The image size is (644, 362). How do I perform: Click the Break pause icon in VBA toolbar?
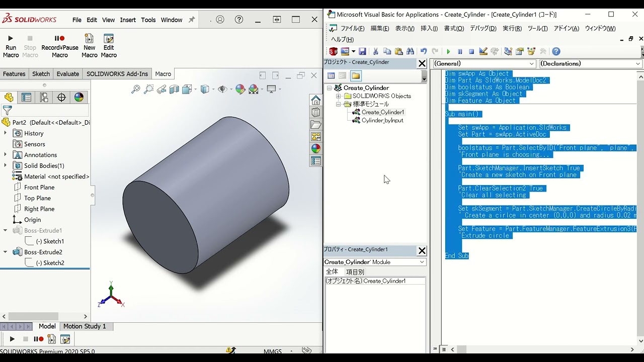click(x=460, y=51)
